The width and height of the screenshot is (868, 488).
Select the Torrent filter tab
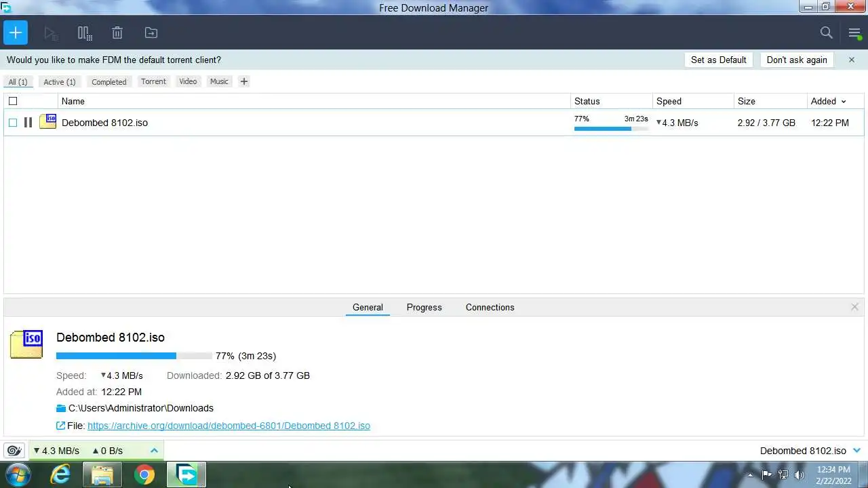[x=153, y=81]
